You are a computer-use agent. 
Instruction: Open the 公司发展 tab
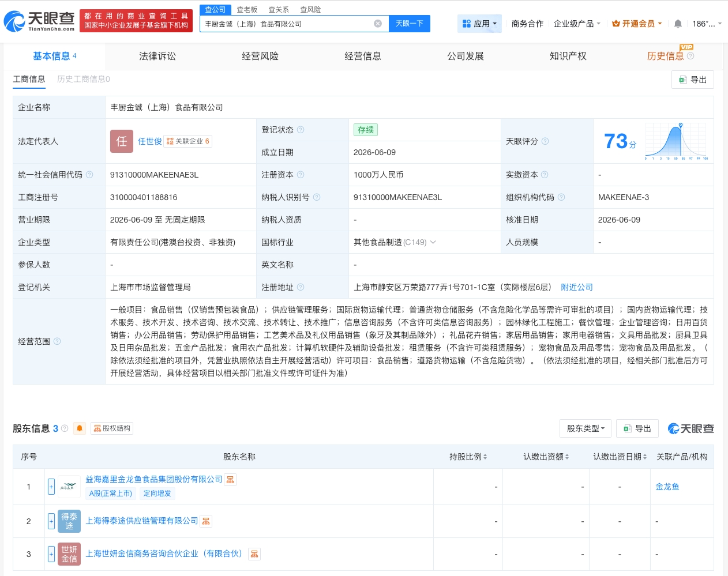(x=466, y=56)
